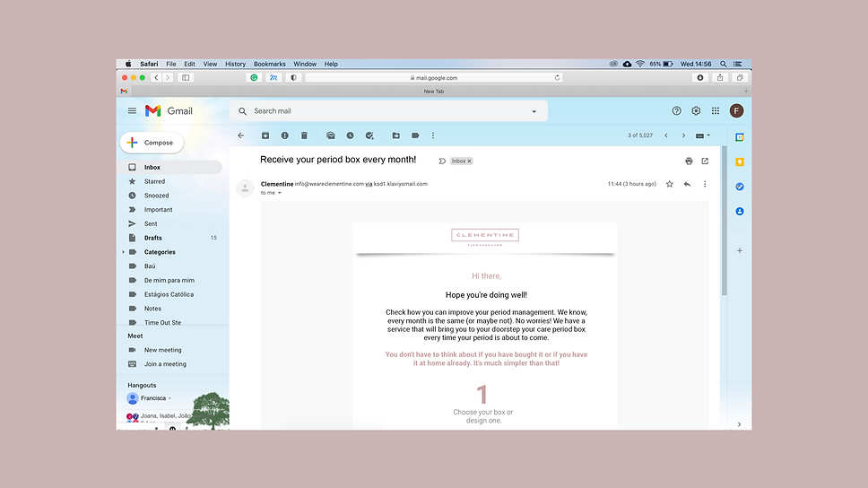868x488 pixels.
Task: Reload the page in Safari
Action: click(x=557, y=77)
